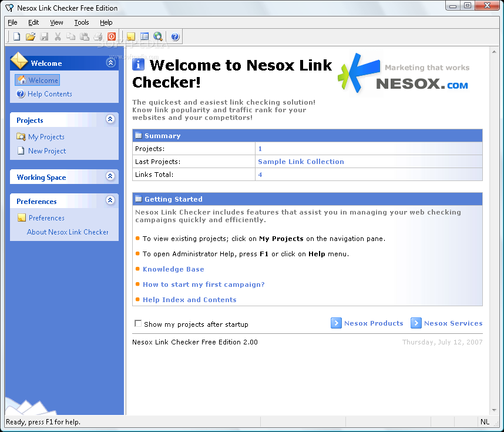Click the Help Contents question mark icon
Screen dimensions: 504x432
21,94
